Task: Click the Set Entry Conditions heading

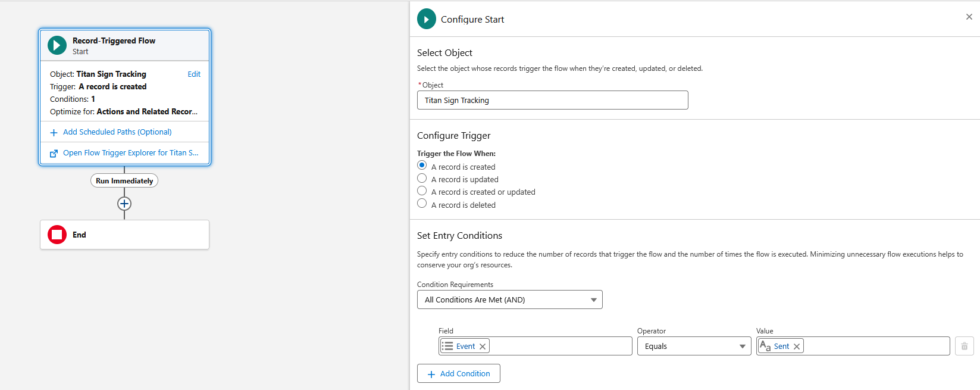Action: [459, 236]
